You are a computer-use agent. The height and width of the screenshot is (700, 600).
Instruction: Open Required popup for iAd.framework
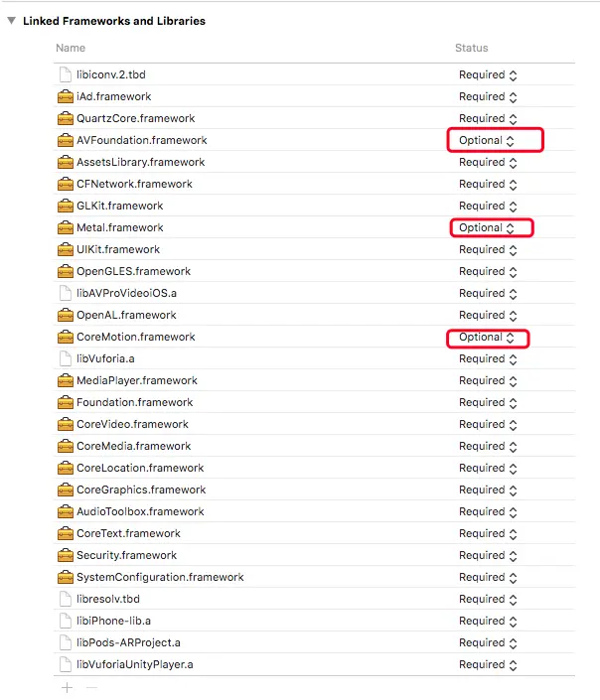[488, 97]
